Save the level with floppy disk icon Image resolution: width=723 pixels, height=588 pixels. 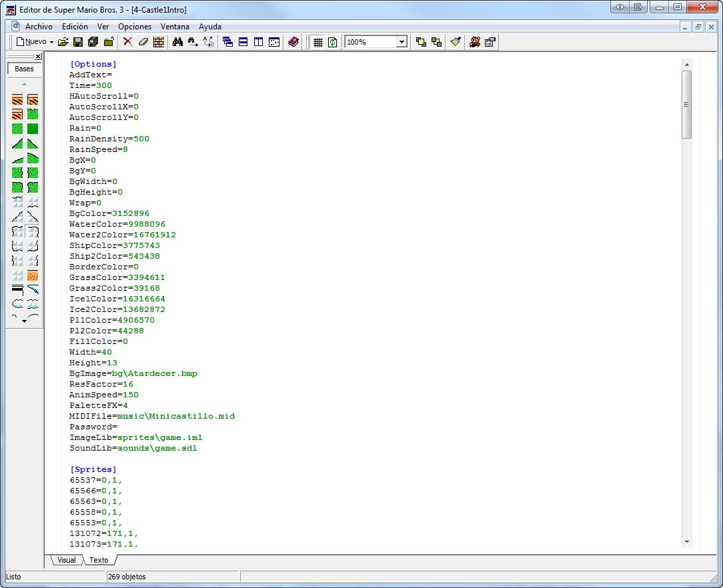[78, 42]
